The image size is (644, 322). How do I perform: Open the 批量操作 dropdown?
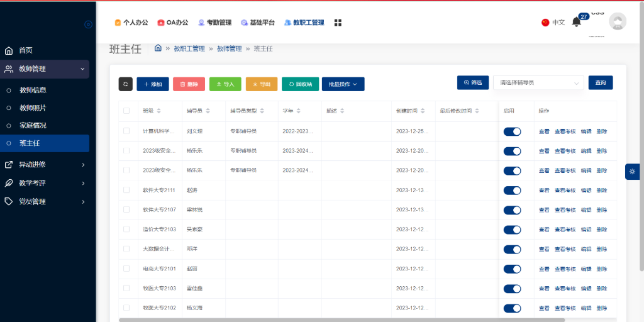(x=343, y=84)
